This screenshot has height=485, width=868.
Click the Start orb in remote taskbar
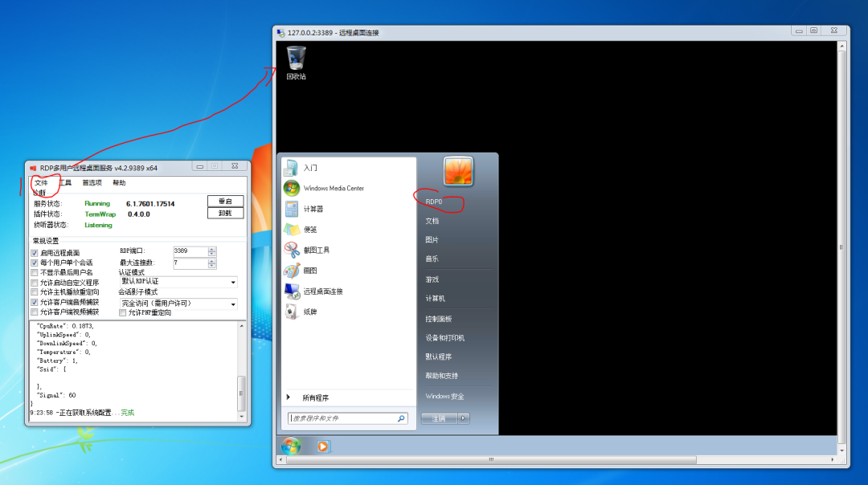coord(291,446)
